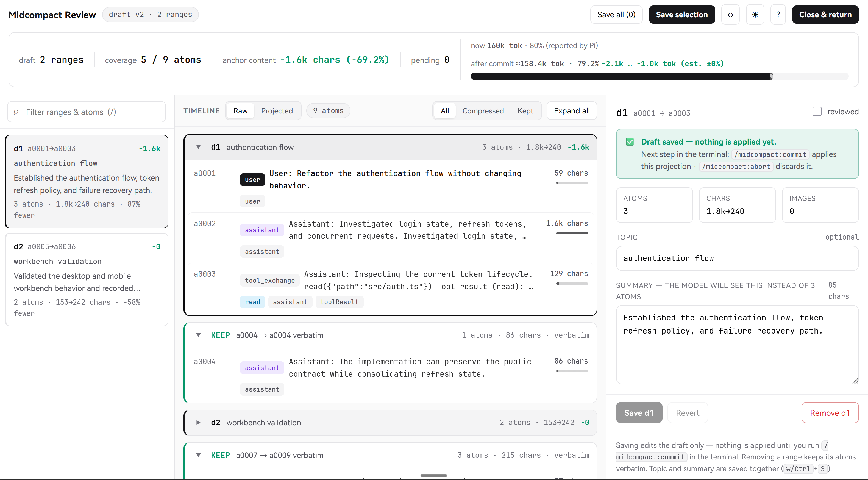The height and width of the screenshot is (480, 868).
Task: Select the All filter tab
Action: coord(444,110)
